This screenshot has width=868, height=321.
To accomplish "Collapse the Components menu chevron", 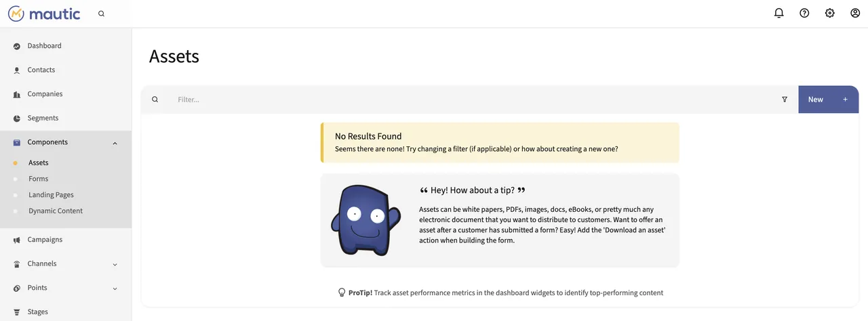I will (x=115, y=143).
